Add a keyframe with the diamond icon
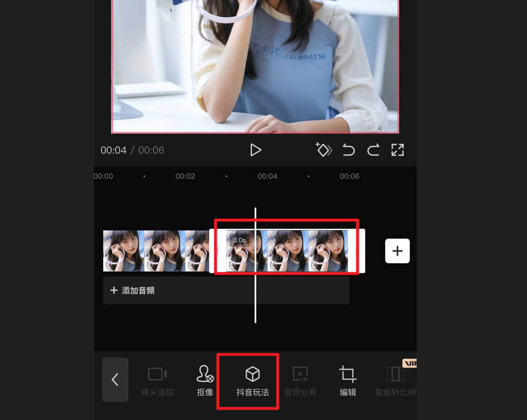527x420 pixels. pos(323,150)
